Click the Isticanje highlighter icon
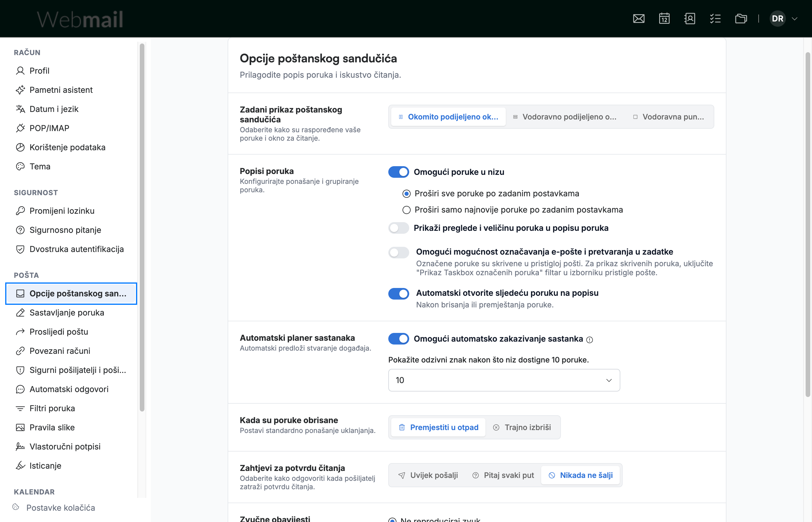This screenshot has width=812, height=522. click(20, 466)
